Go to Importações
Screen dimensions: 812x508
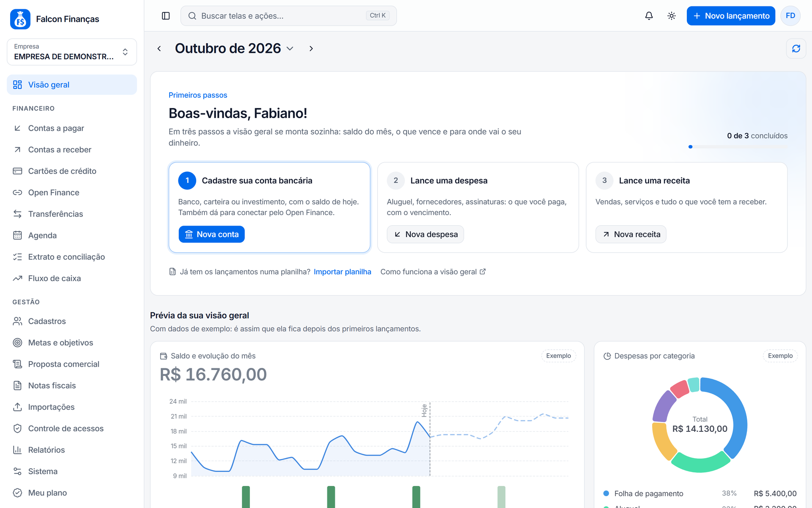pos(72,407)
